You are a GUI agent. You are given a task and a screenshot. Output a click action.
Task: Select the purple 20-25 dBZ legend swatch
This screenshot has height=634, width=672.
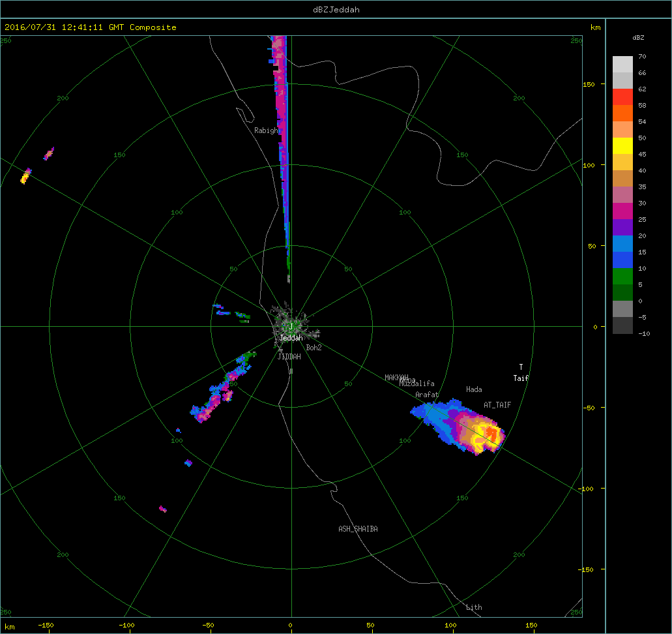(622, 228)
